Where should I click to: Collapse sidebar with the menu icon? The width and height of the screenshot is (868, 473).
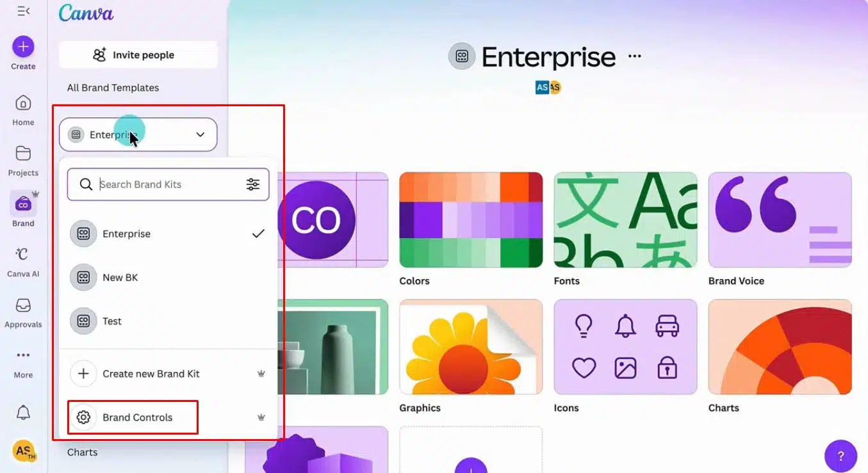point(23,11)
